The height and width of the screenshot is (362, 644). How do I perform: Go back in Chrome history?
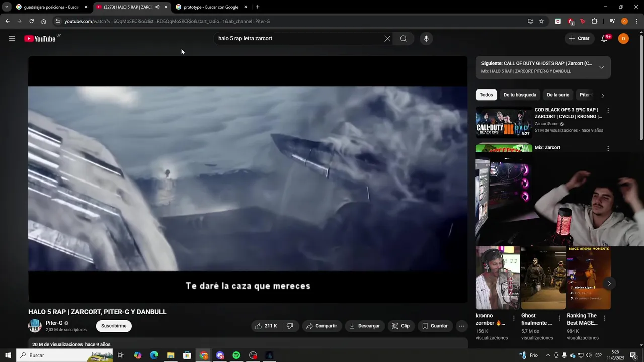pos(7,21)
